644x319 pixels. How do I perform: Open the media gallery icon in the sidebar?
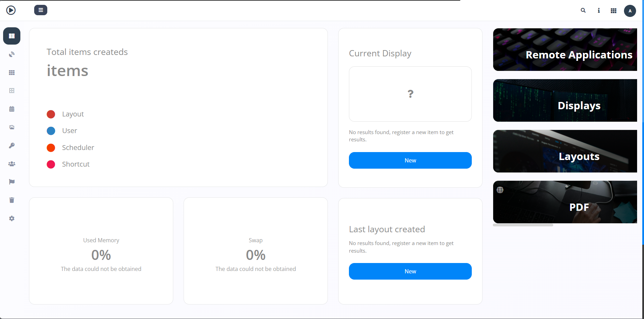click(11, 127)
